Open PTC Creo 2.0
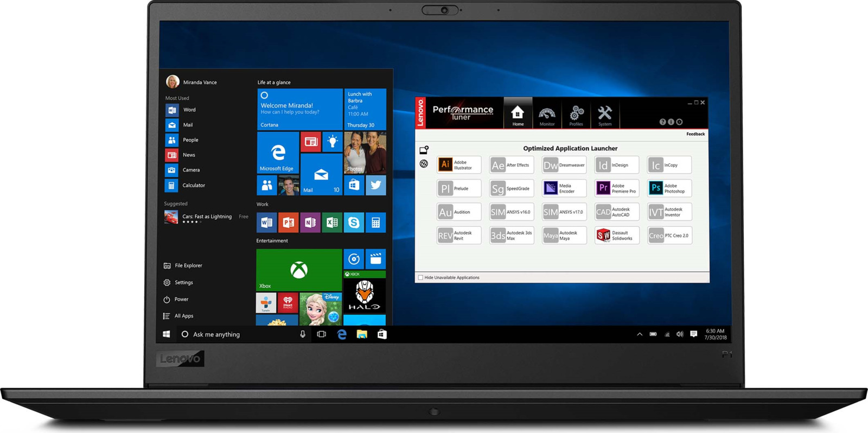 [669, 235]
